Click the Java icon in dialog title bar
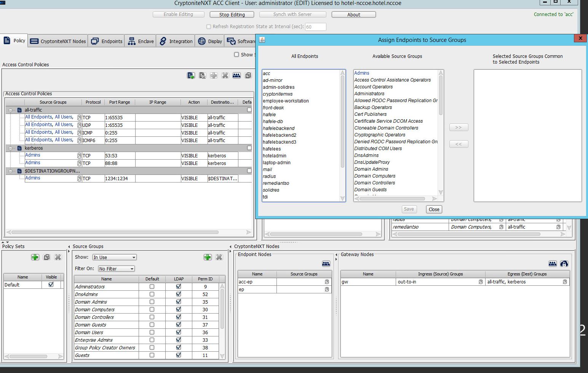This screenshot has width=588, height=373. [262, 40]
